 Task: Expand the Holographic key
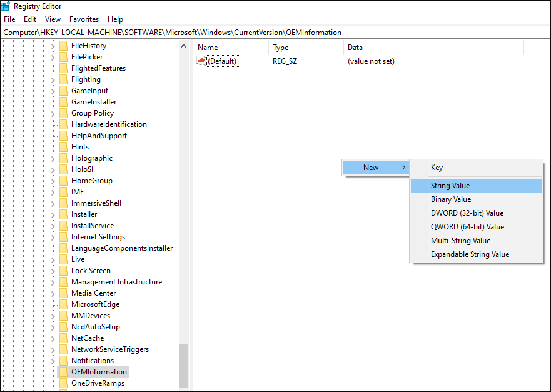coord(53,158)
